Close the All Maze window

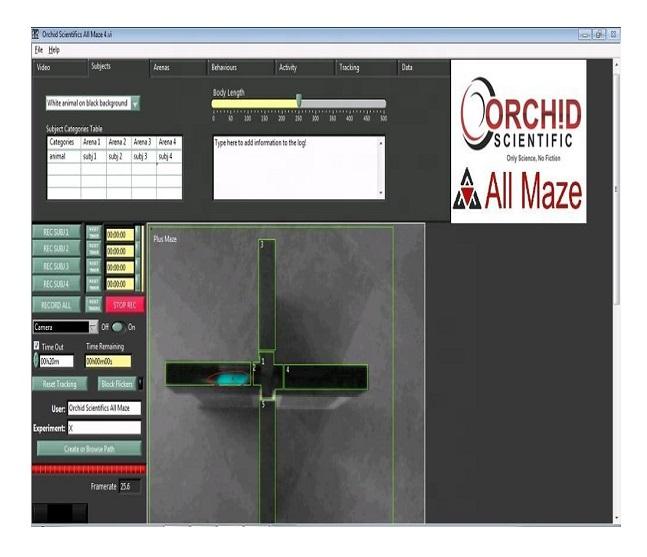(613, 35)
